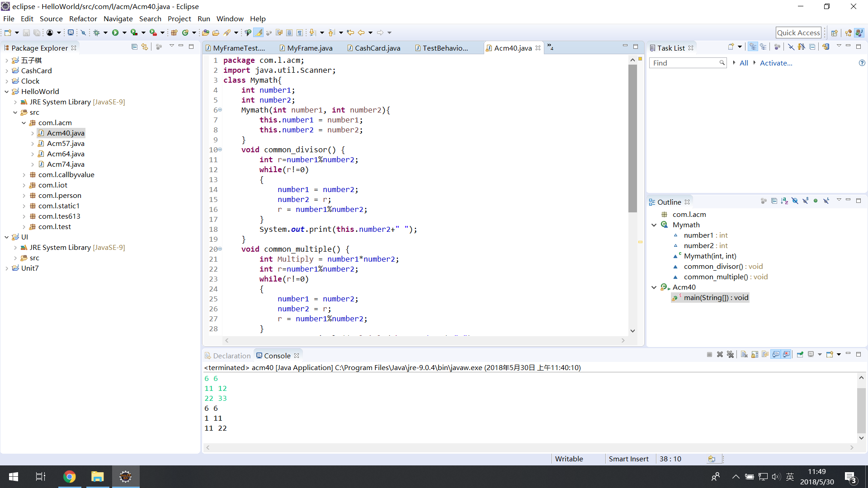Click the Debug bug icon

[x=96, y=33]
